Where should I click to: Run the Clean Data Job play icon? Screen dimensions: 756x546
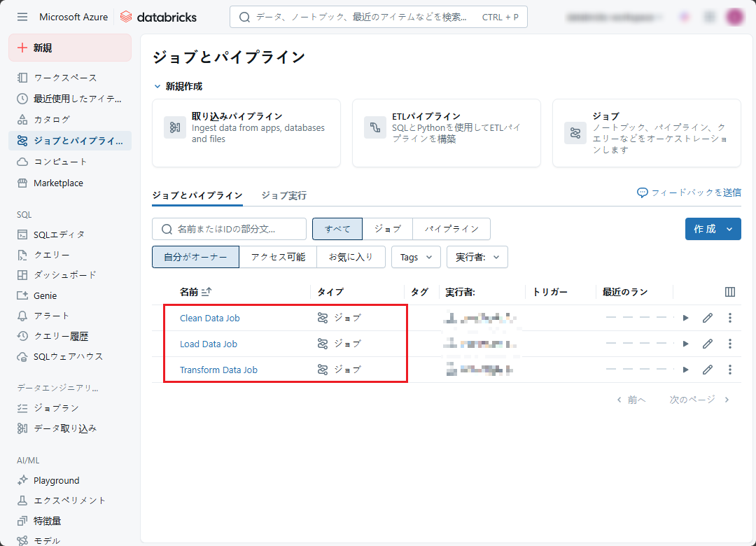pos(685,318)
